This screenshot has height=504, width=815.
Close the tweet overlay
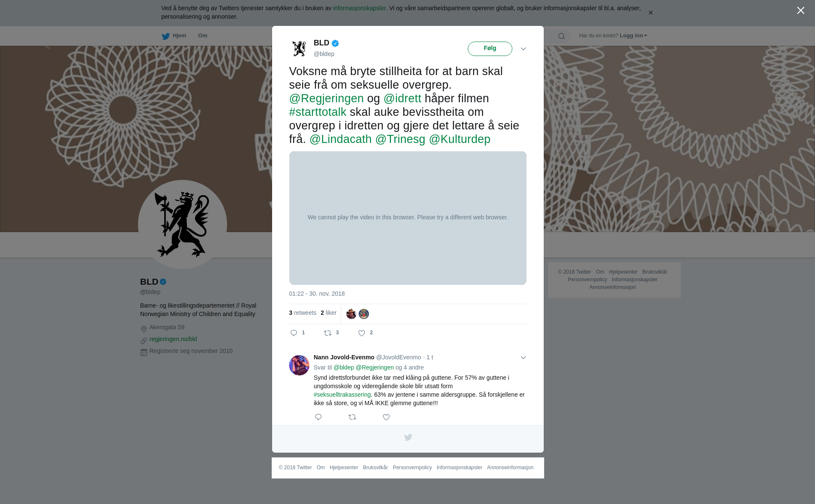[801, 11]
